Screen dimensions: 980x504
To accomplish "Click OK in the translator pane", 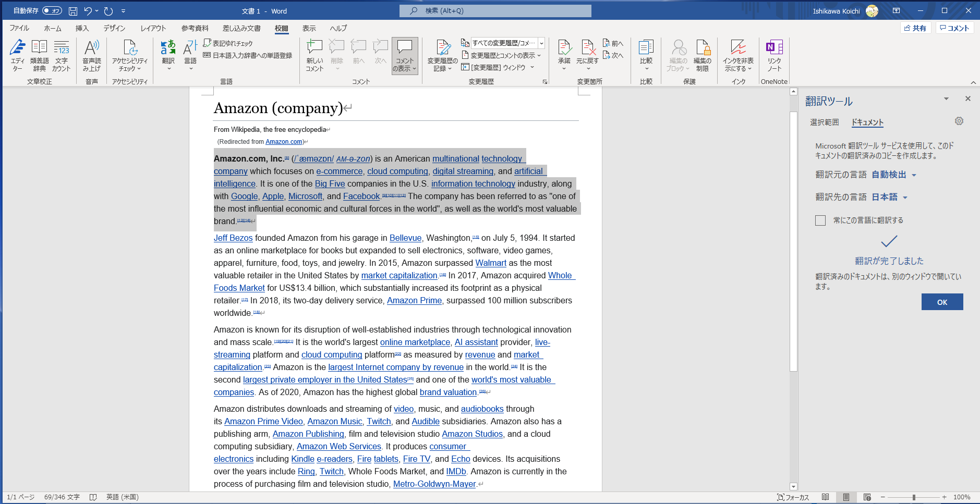I will 942,302.
